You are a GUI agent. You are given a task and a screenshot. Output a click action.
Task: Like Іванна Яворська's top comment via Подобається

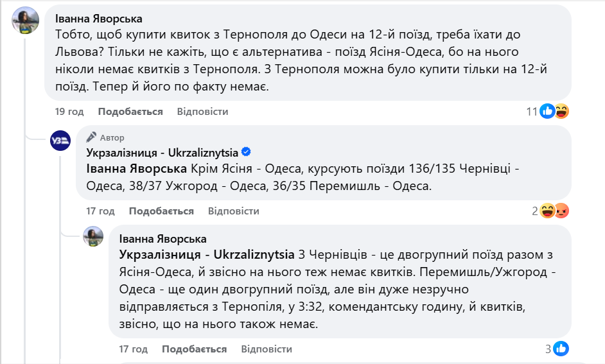click(130, 112)
